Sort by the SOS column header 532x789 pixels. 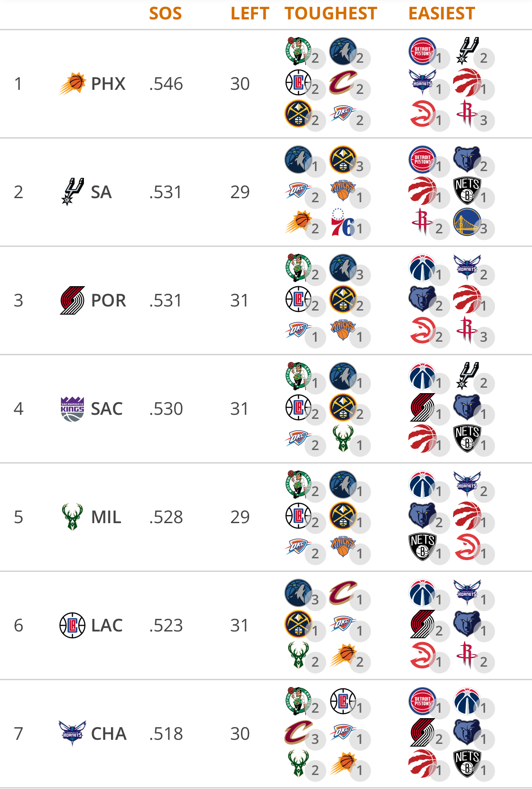pyautogui.click(x=166, y=14)
